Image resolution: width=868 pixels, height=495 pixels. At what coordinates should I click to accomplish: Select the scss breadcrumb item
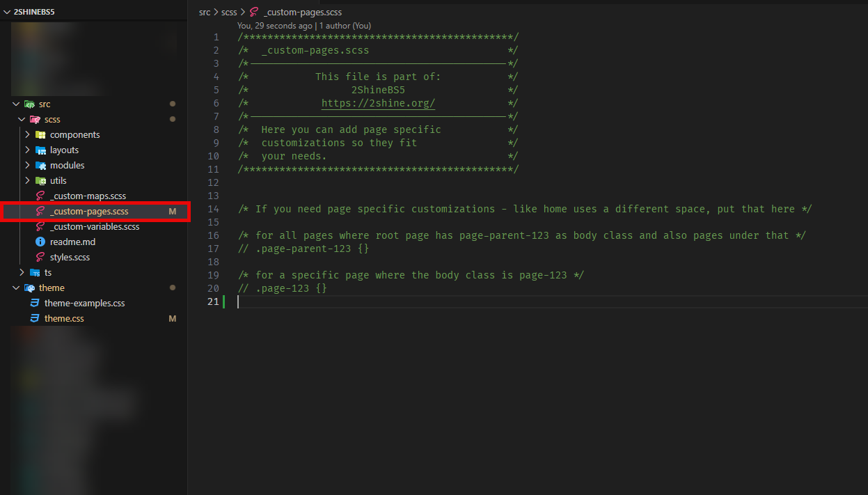[229, 12]
